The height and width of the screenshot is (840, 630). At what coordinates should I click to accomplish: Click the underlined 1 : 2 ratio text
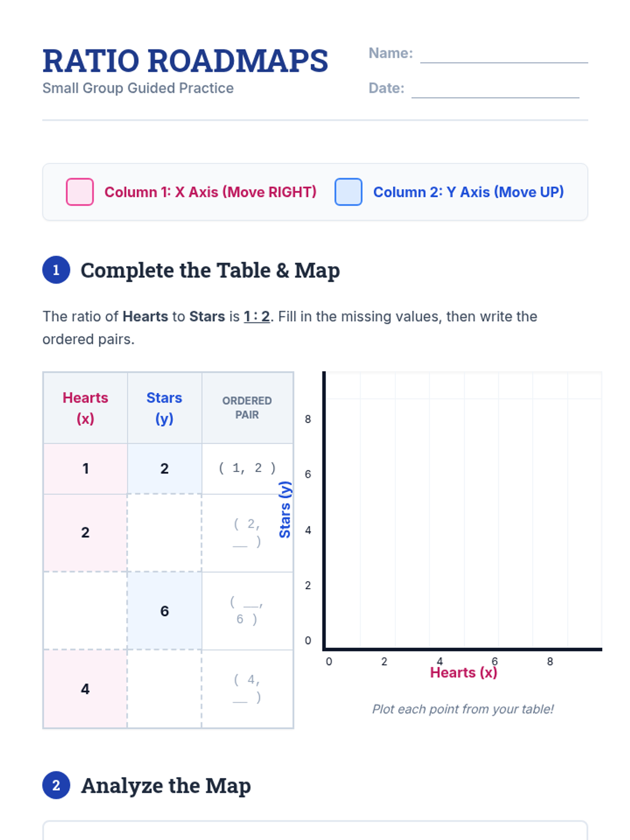257,317
